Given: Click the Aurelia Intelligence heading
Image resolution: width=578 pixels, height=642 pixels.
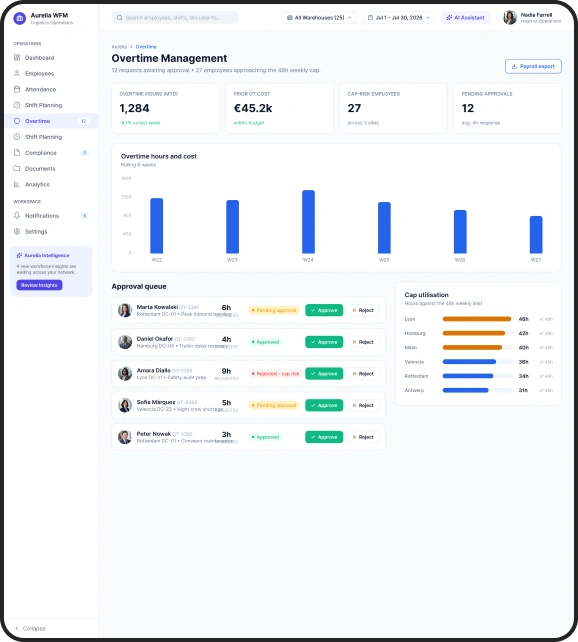Looking at the screenshot, I should 47,255.
